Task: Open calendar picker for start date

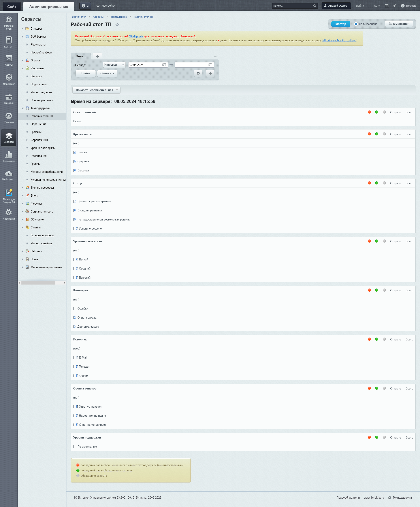Action: click(x=164, y=65)
